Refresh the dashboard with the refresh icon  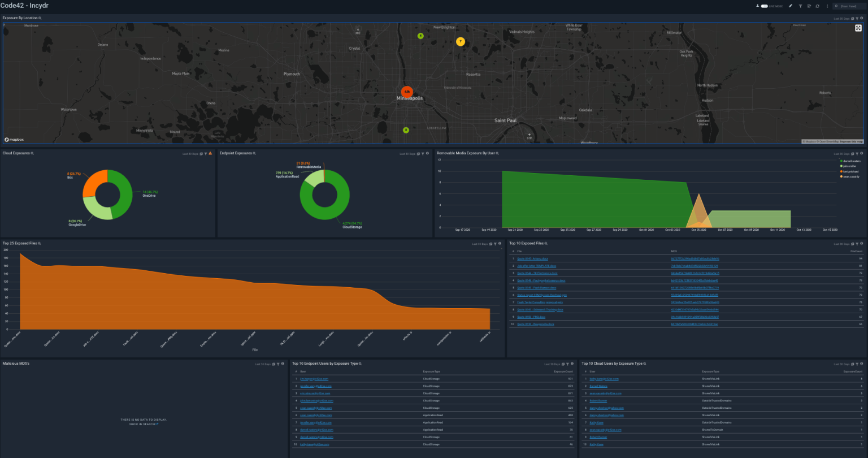[x=817, y=6]
